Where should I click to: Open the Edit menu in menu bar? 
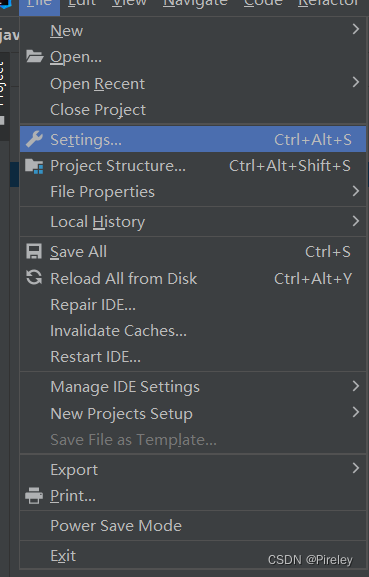[x=82, y=3]
